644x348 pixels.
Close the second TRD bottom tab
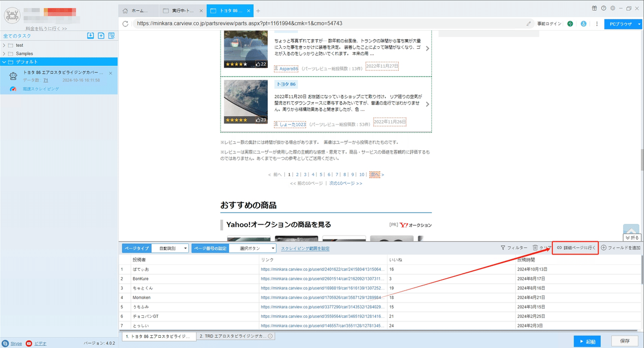coord(270,336)
